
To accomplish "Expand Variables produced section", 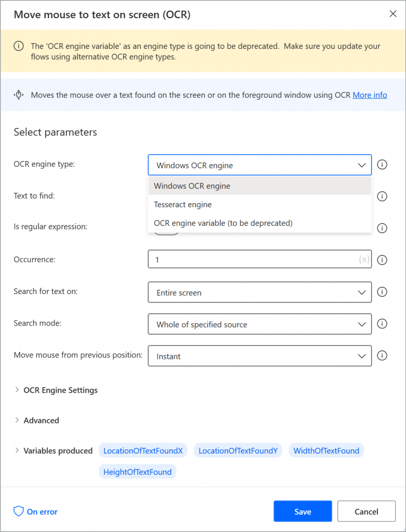I will [x=54, y=451].
